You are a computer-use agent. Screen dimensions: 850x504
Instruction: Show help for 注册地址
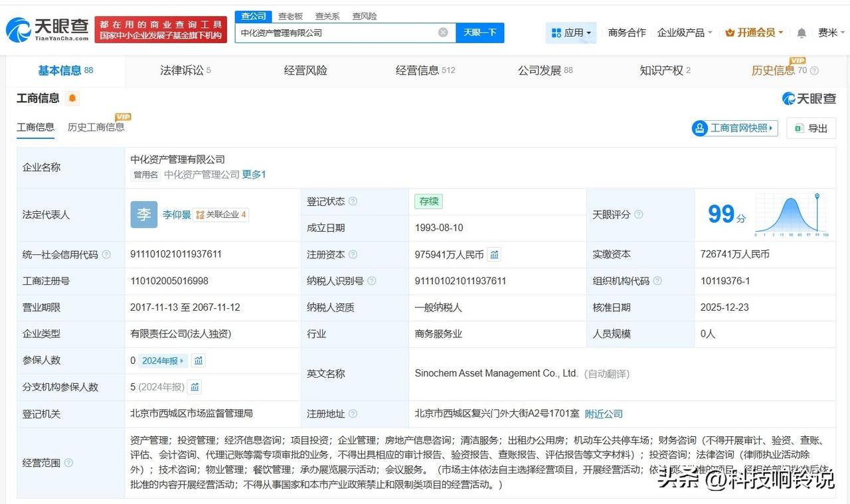coord(353,414)
